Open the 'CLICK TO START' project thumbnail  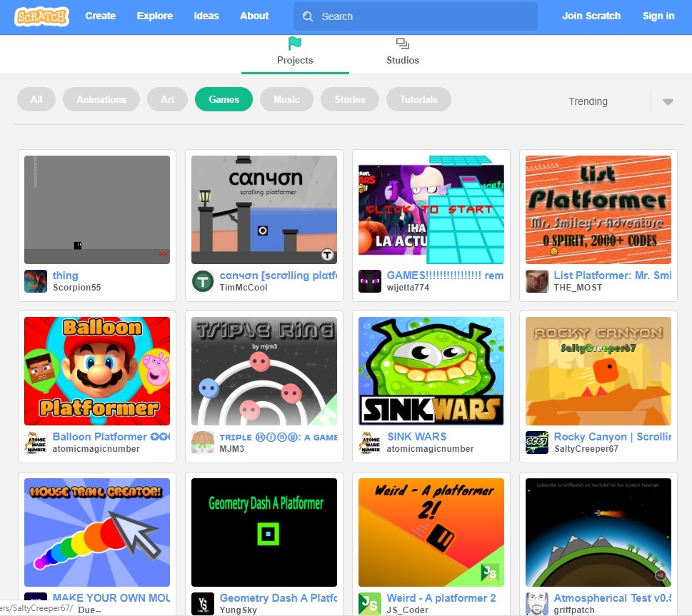[431, 210]
